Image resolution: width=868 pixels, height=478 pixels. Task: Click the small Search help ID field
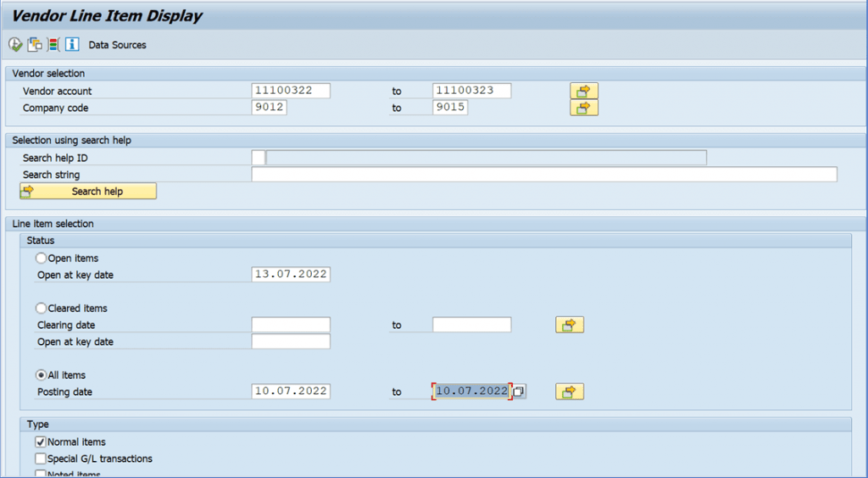pos(258,158)
